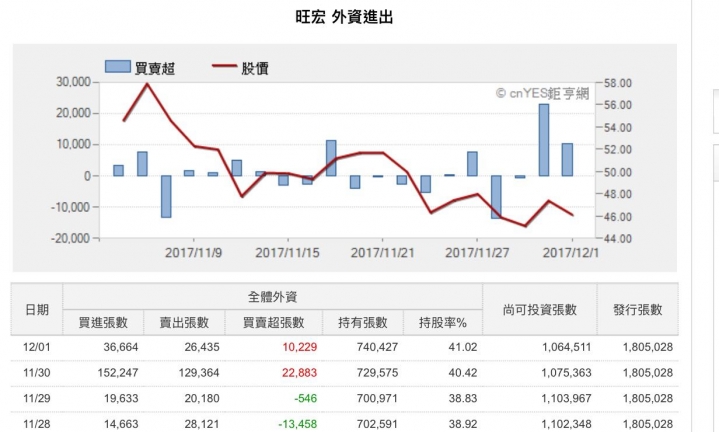Click the holding ratio 38.92

(463, 424)
